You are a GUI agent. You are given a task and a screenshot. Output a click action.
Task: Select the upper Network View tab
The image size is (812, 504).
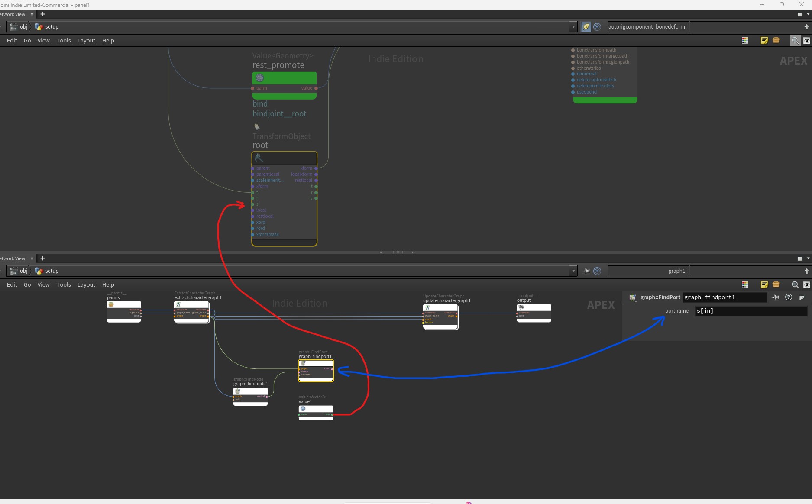(x=13, y=14)
